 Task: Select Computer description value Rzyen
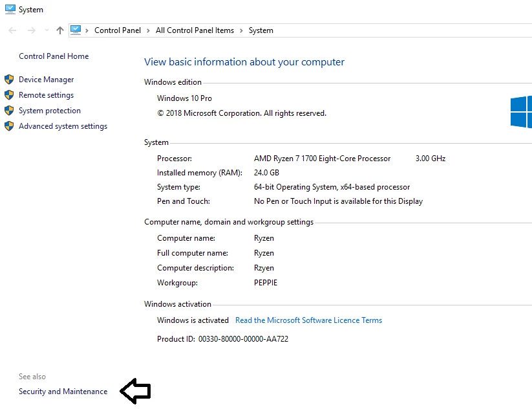point(264,268)
